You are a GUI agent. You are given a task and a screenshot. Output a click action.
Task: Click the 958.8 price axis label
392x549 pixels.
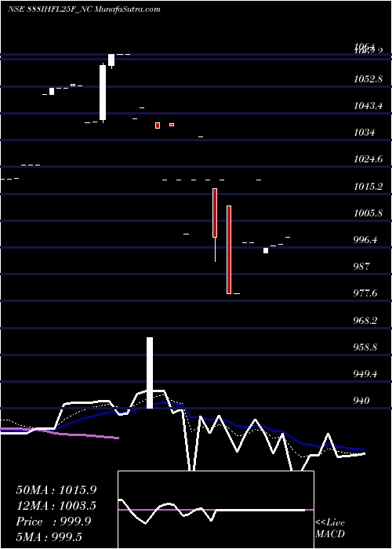click(366, 347)
